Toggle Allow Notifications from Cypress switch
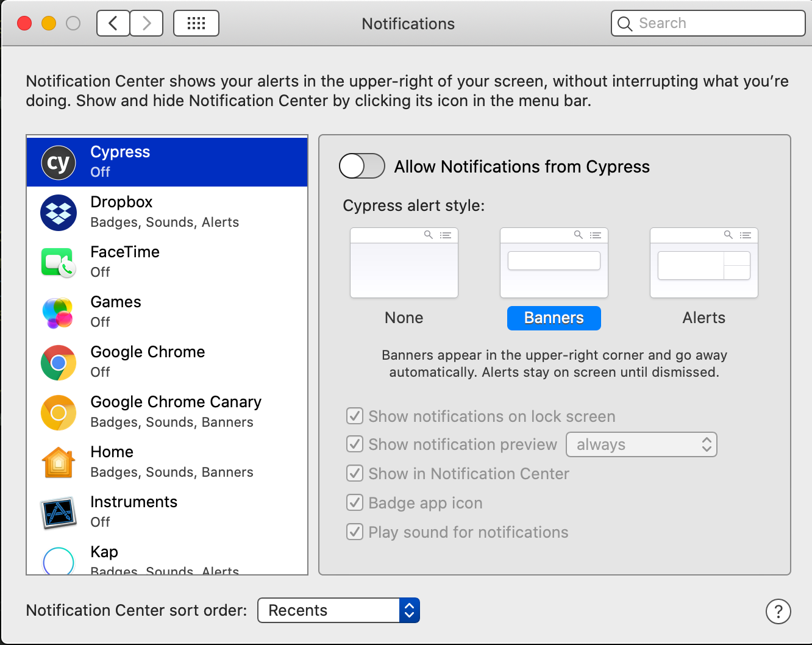 coord(362,166)
